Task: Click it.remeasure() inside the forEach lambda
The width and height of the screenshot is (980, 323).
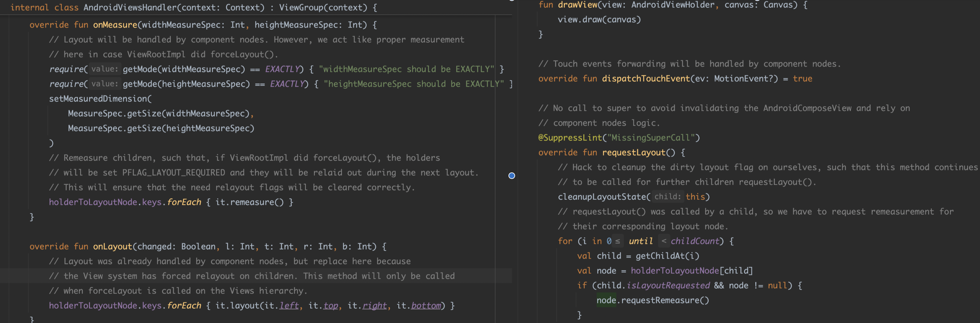Action: 249,202
